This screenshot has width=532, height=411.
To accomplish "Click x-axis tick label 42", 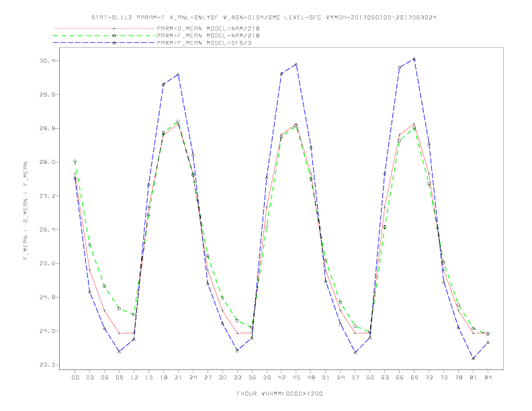I will 281,377.
